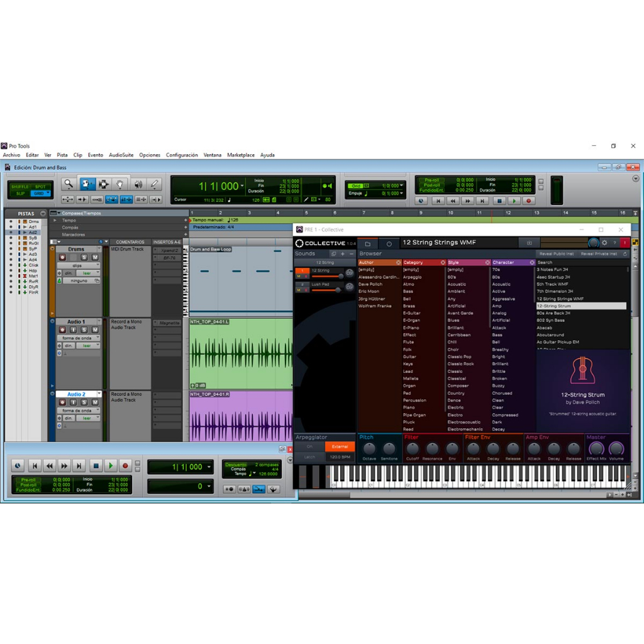644x644 pixels.
Task: Stop playback in the Edit window transport
Action: (499, 201)
